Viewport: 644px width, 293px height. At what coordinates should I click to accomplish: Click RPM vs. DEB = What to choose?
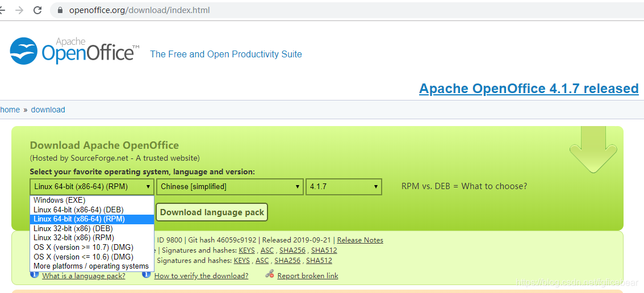click(x=464, y=186)
